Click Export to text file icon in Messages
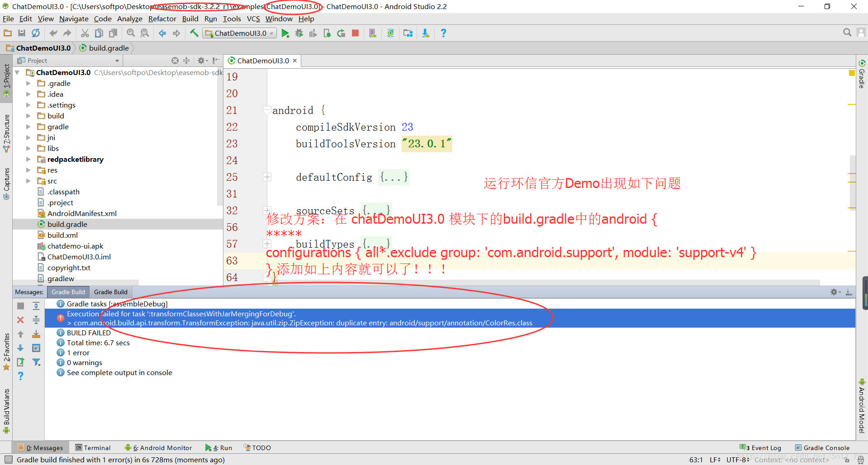 [20, 362]
